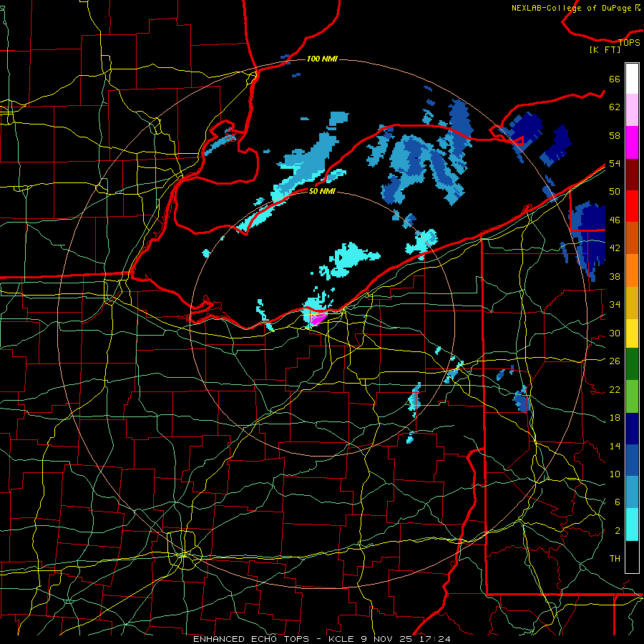
Task: Click the '22' scale number
Action: click(x=615, y=389)
